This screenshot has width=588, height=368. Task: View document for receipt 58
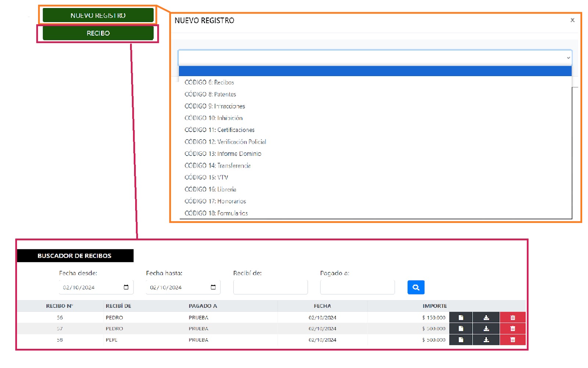461,340
